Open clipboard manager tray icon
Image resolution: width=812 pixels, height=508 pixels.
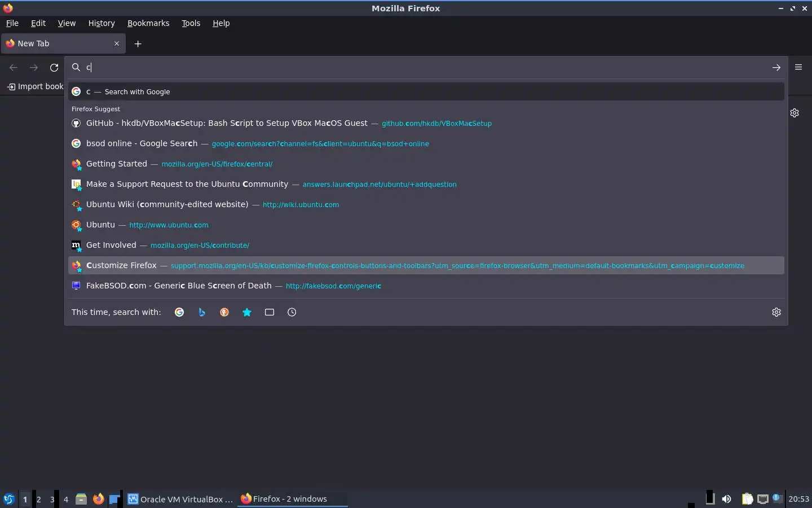click(747, 499)
